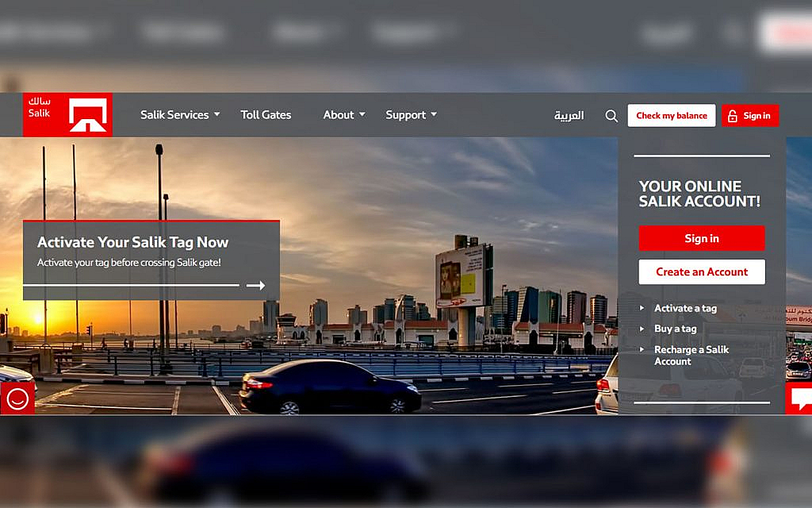Click the arrow bullet beside Recharge a Salik Account
This screenshot has height=508, width=812.
coord(642,350)
